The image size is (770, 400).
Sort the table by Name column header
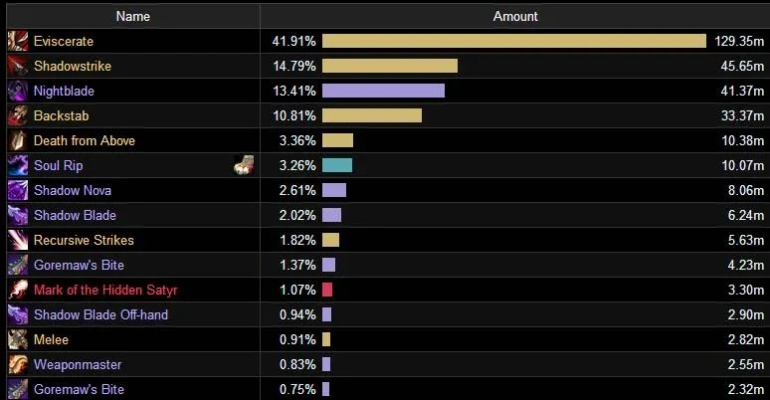[133, 16]
